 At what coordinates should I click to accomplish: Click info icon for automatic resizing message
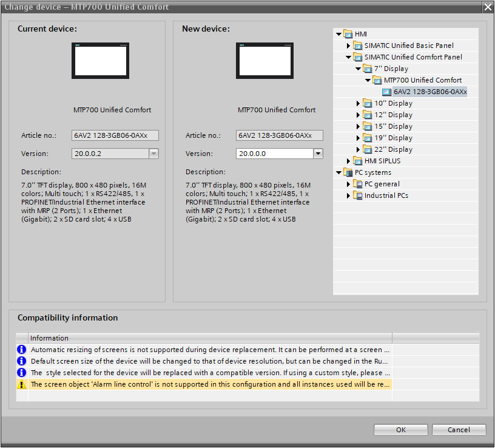pos(21,350)
